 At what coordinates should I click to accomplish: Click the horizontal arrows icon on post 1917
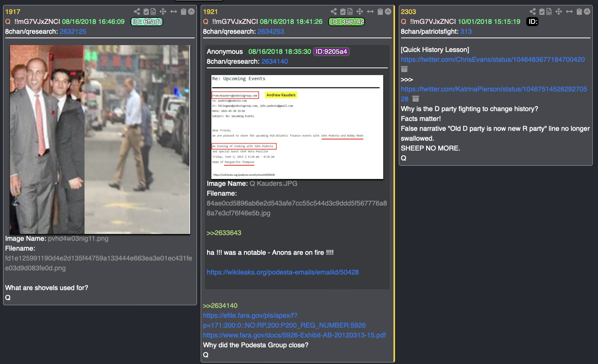[174, 12]
